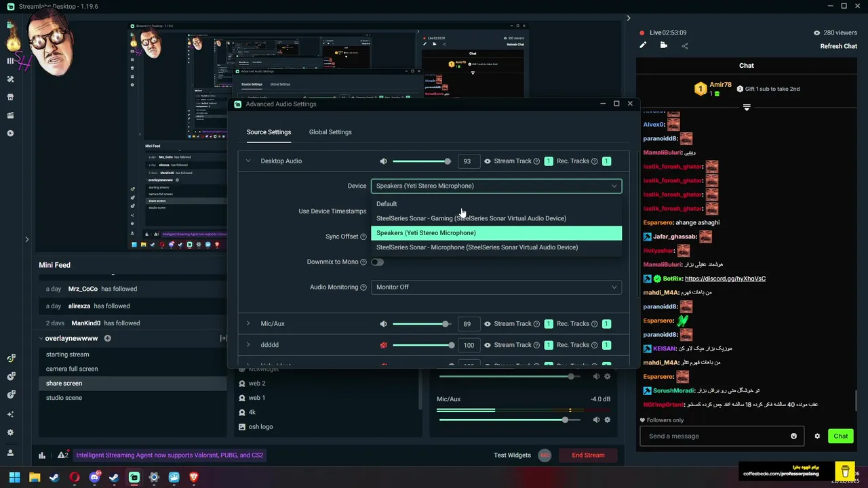The height and width of the screenshot is (488, 868).
Task: Switch to Global Settings tab
Action: click(x=330, y=132)
